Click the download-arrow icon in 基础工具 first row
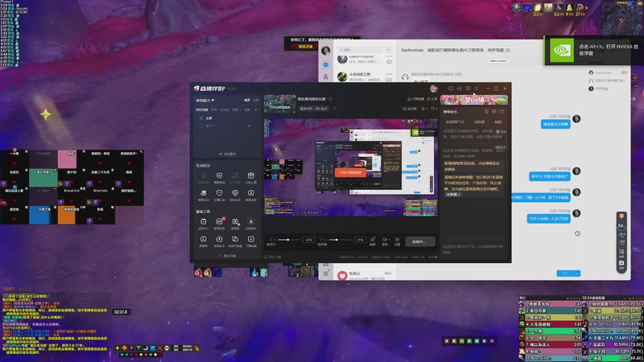 [250, 222]
